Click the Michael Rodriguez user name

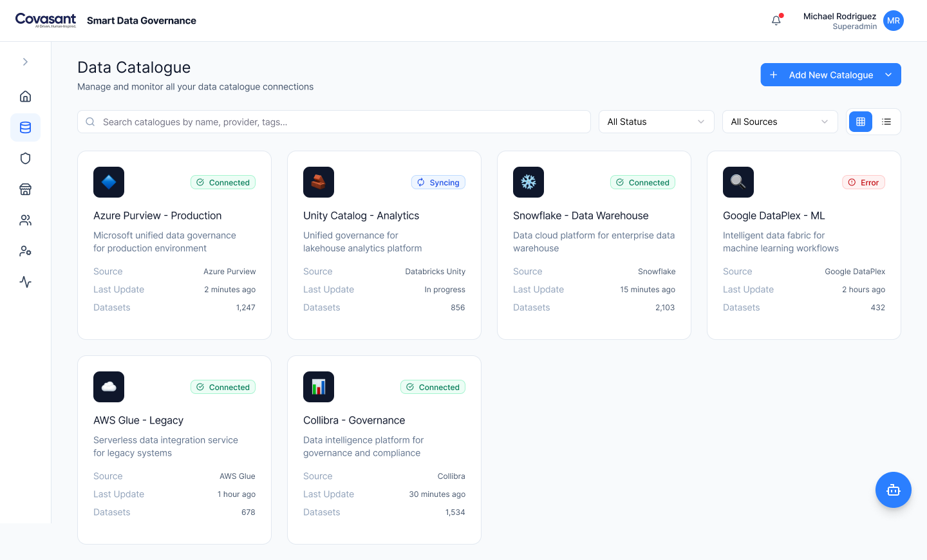point(839,16)
